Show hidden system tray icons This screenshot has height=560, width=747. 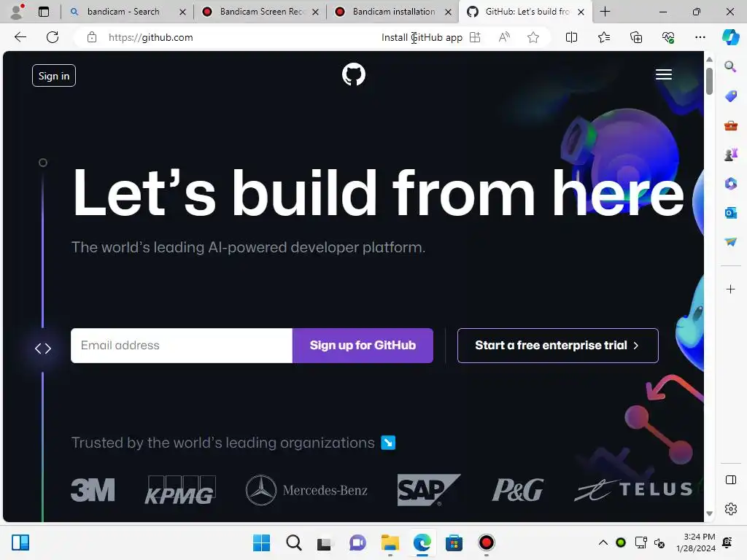pos(603,542)
